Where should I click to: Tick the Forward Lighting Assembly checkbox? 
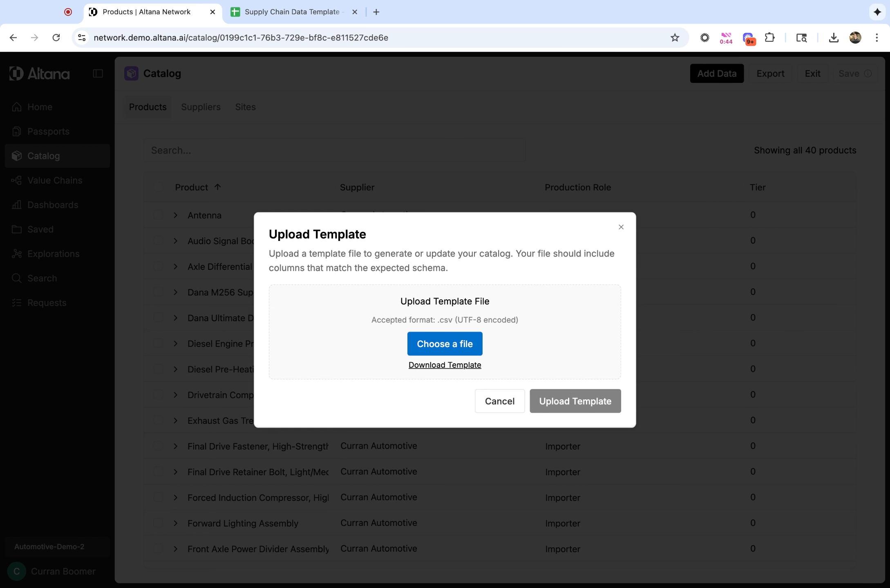pos(158,523)
